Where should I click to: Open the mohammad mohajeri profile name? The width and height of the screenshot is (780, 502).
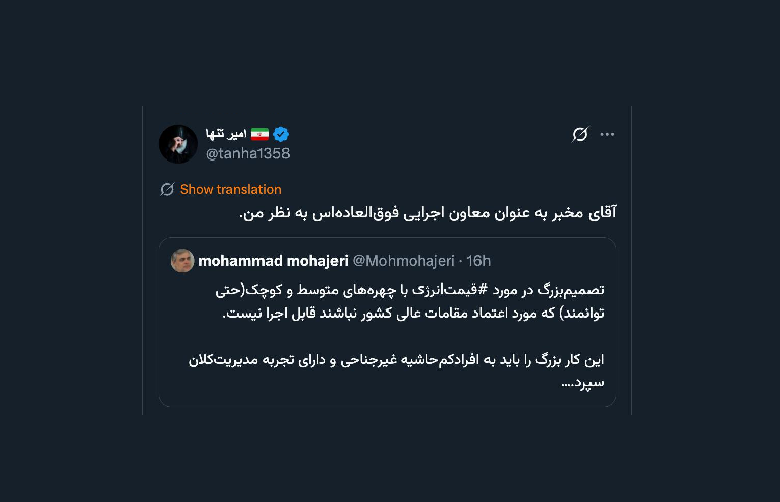tap(273, 261)
